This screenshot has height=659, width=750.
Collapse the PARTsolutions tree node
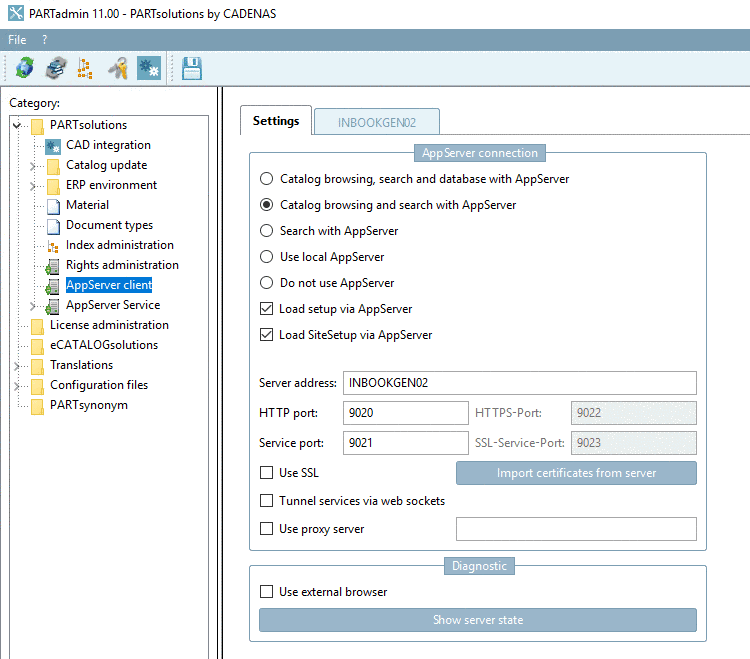point(17,125)
